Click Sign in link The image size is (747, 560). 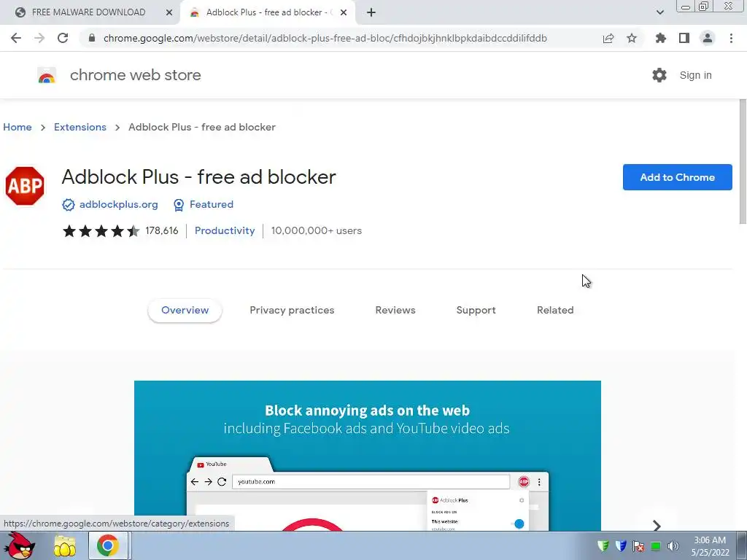[695, 75]
